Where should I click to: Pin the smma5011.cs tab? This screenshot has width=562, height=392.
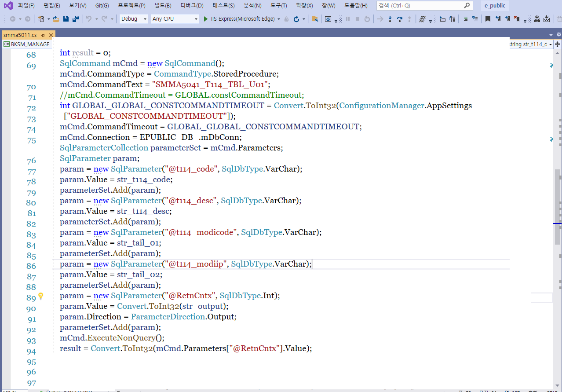43,35
